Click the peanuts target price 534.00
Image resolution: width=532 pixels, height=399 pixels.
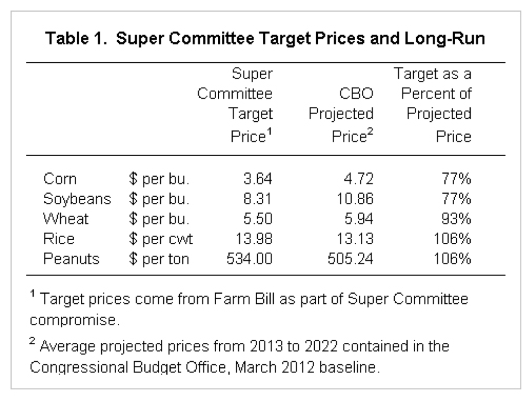(x=249, y=259)
